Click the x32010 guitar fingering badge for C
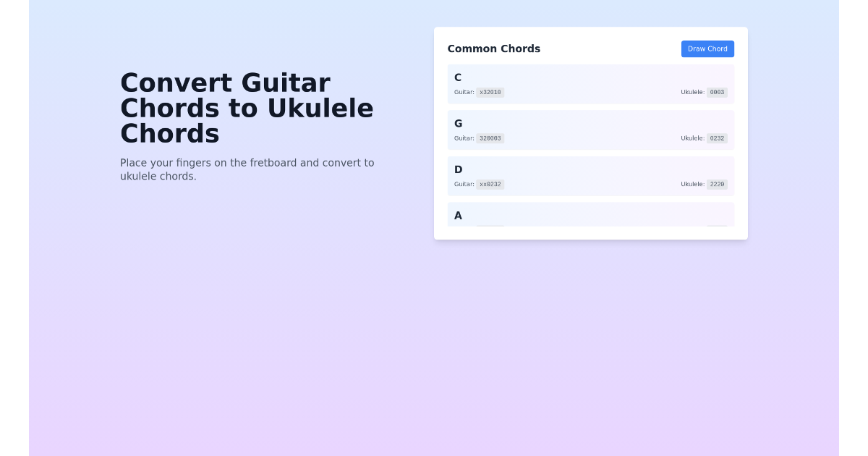This screenshot has width=868, height=456. (490, 92)
